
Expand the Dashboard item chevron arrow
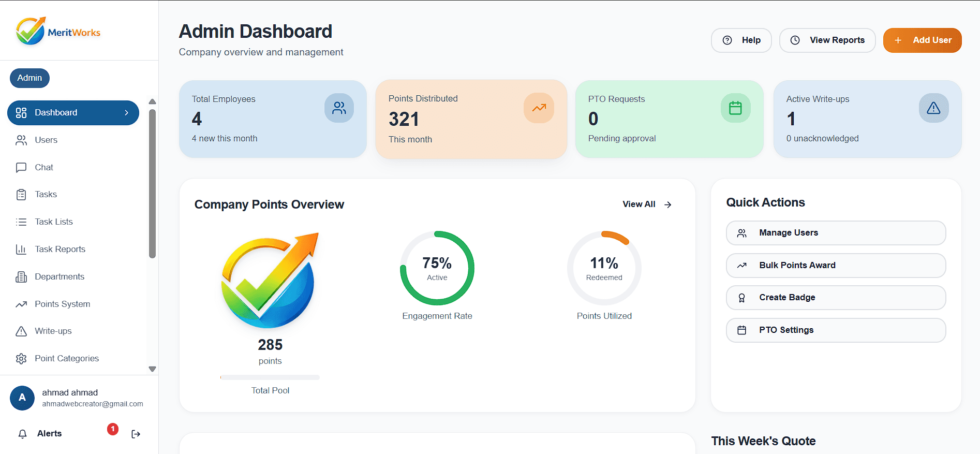(x=127, y=113)
